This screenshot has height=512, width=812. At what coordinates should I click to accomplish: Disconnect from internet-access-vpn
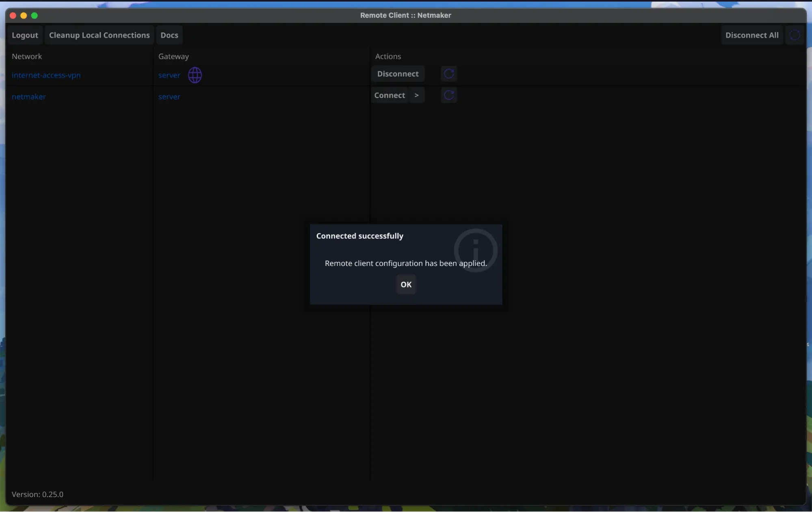point(397,74)
